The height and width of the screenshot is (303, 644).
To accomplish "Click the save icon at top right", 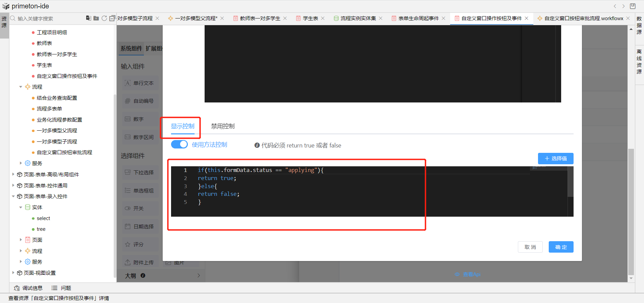I will click(633, 6).
